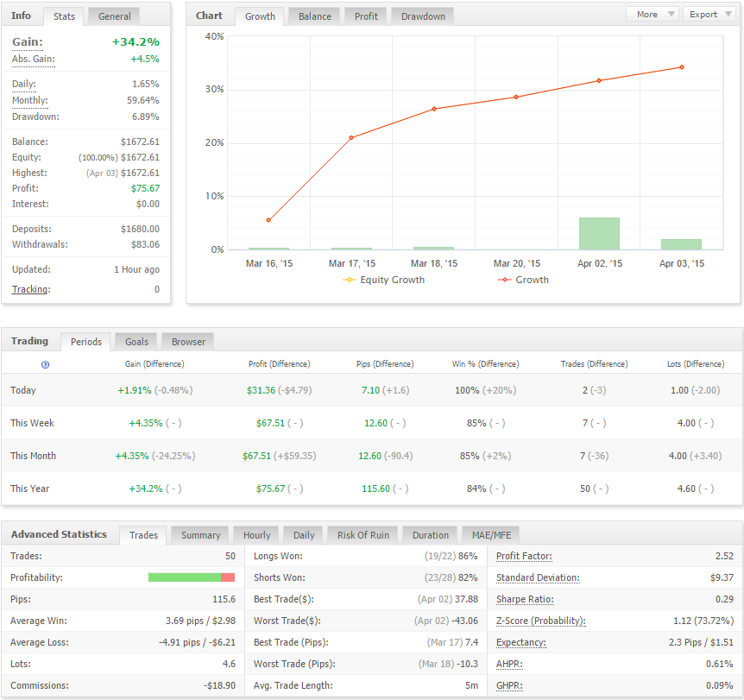Select the Profit chart tab

[x=366, y=16]
